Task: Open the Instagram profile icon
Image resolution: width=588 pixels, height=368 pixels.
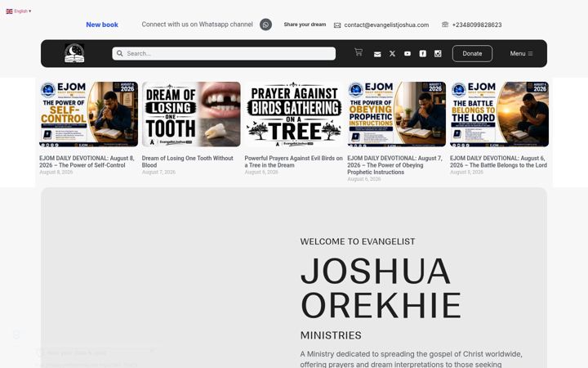Action: [x=438, y=54]
